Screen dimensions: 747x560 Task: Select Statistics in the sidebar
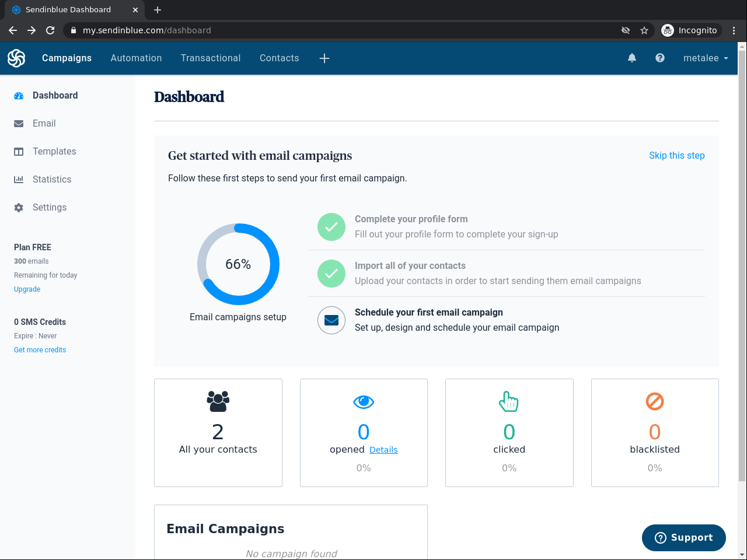[x=52, y=180]
